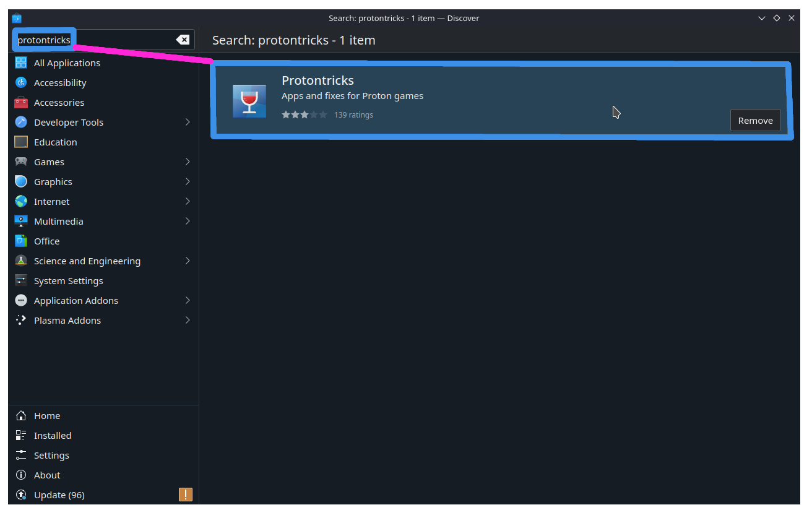Click the About info icon
Image resolution: width=812 pixels, height=510 pixels.
coord(21,475)
